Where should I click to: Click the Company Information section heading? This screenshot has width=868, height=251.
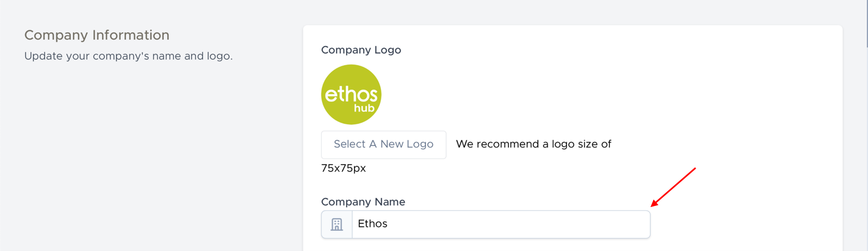[x=96, y=35]
